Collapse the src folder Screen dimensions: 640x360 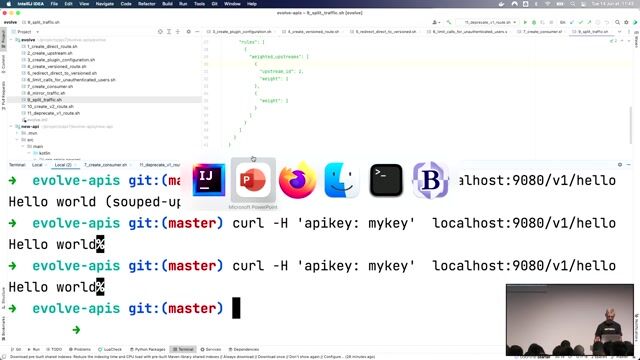pyautogui.click(x=17, y=140)
